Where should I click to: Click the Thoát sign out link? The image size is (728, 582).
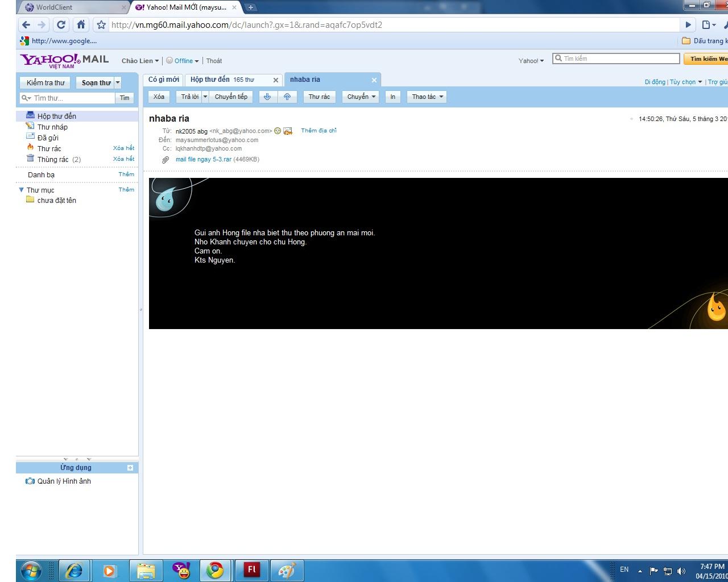(214, 61)
